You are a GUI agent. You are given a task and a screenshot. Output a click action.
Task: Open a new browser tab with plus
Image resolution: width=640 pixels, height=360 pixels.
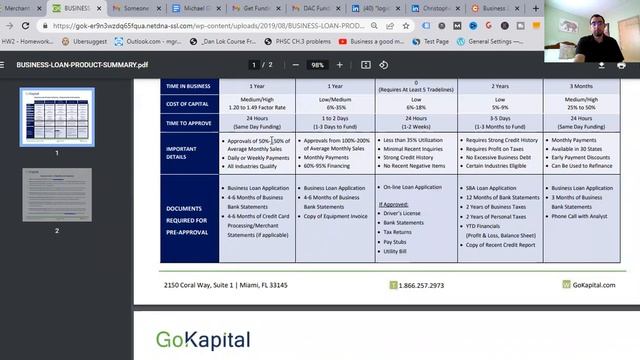point(536,8)
